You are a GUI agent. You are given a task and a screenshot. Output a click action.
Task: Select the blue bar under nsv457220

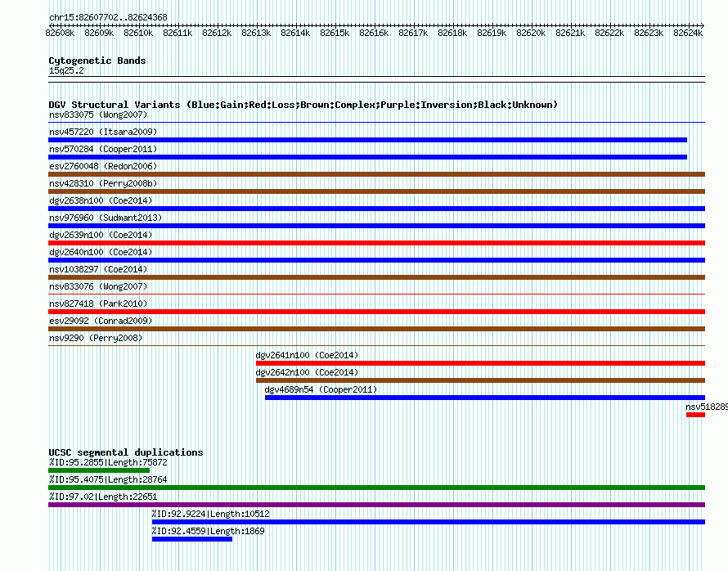(x=368, y=140)
